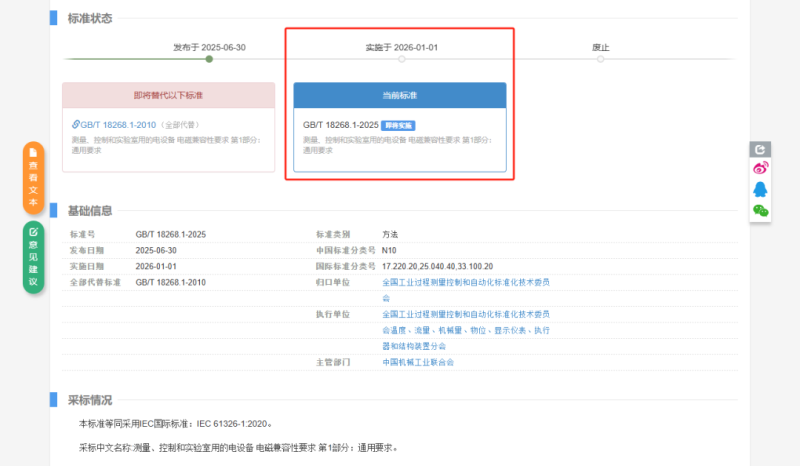Click GB/T 18268.1-2025 title in current standard card
800x466 pixels.
pos(340,125)
